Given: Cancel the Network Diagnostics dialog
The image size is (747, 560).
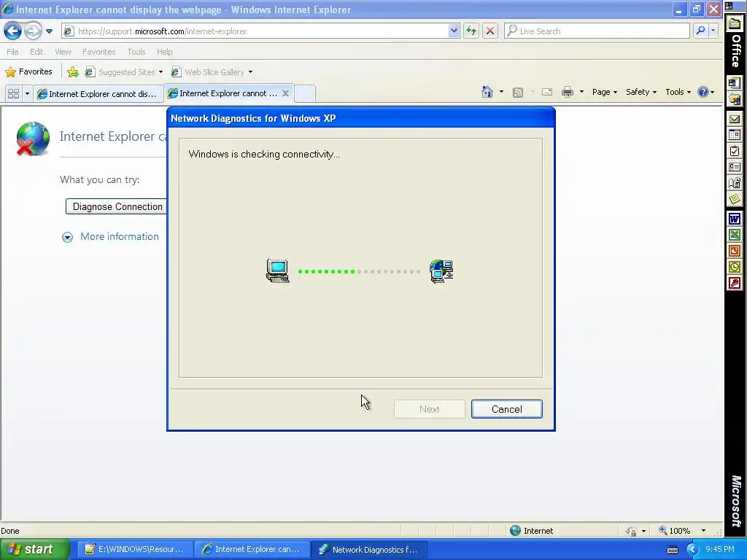Looking at the screenshot, I should coord(506,409).
